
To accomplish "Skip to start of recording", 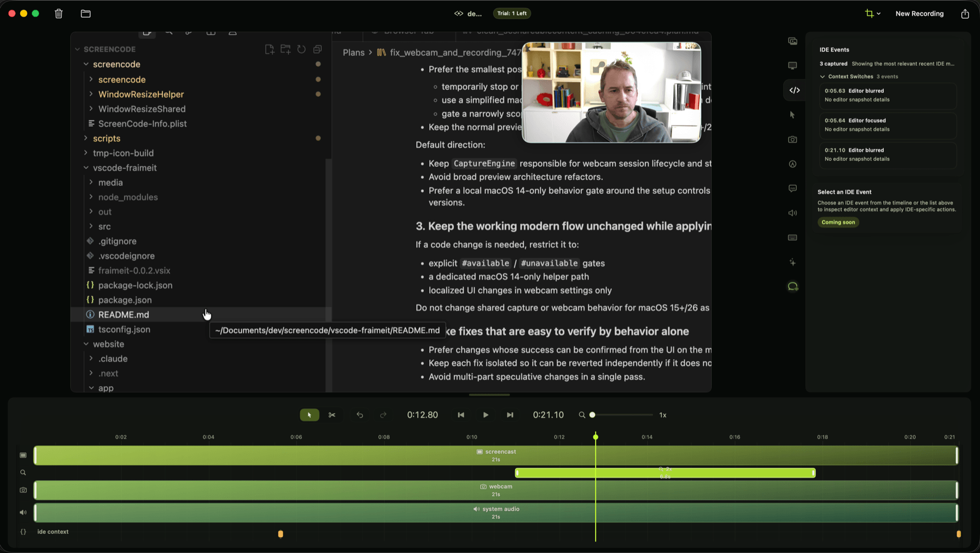I will (461, 415).
